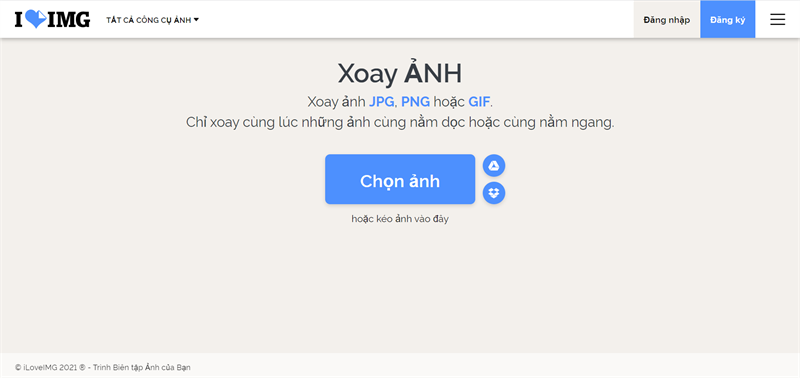800x378 pixels.
Task: Select image from Dropbox icon
Action: pyautogui.click(x=494, y=193)
